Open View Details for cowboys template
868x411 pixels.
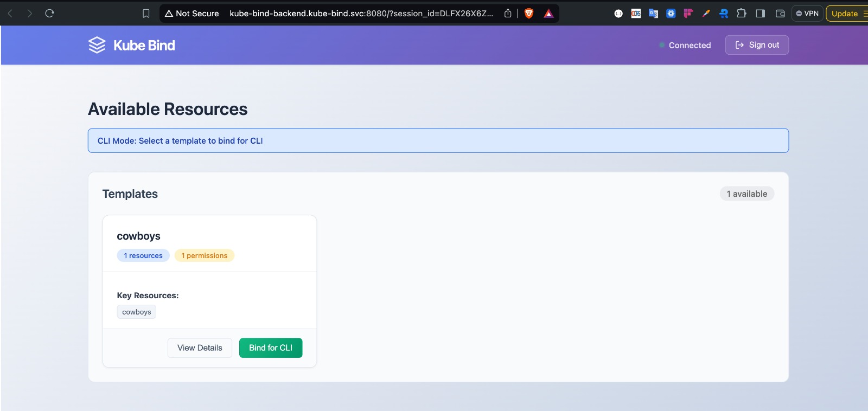pos(200,348)
